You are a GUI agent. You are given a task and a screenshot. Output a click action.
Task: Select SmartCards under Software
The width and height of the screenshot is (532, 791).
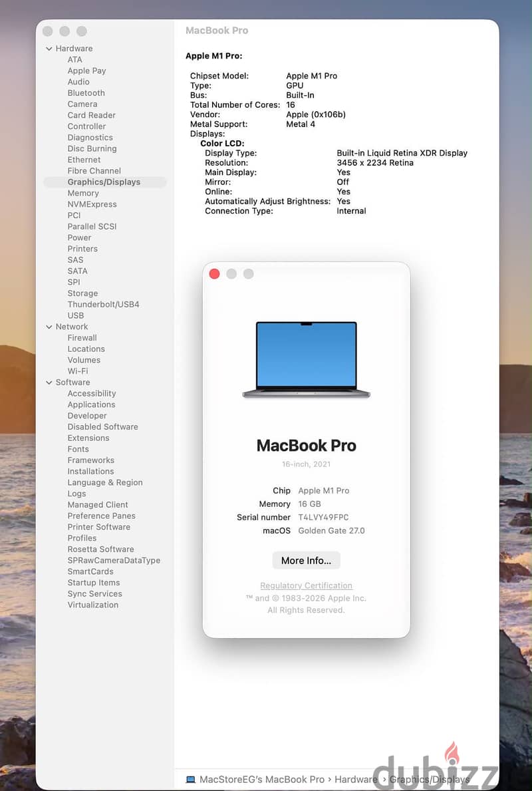[x=90, y=571]
